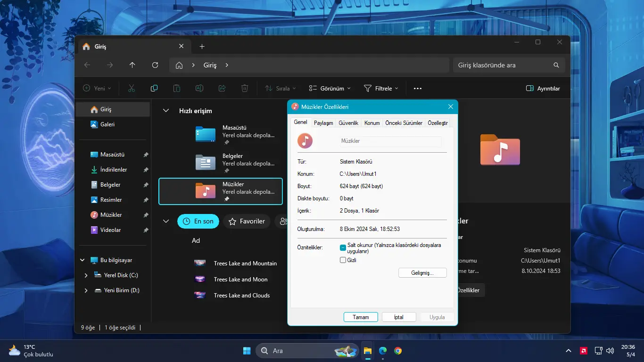Expand Yerel Disk (C:) in the sidebar
Image resolution: width=644 pixels, height=362 pixels.
coord(86,275)
